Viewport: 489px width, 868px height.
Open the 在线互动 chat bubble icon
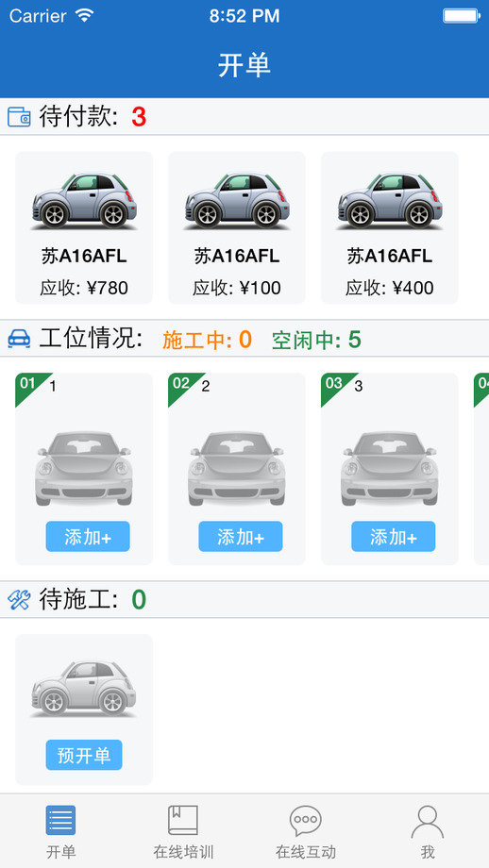(305, 821)
